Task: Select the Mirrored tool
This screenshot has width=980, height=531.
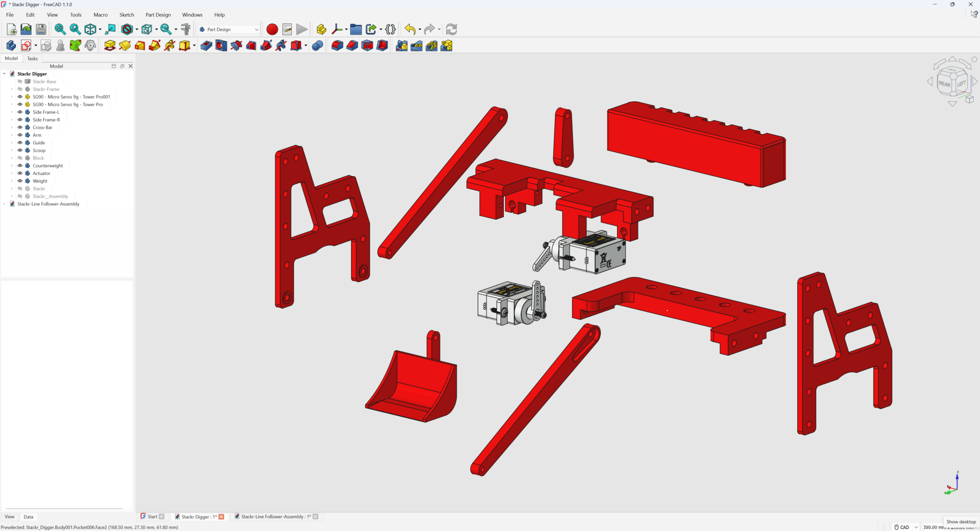Action: click(x=402, y=46)
